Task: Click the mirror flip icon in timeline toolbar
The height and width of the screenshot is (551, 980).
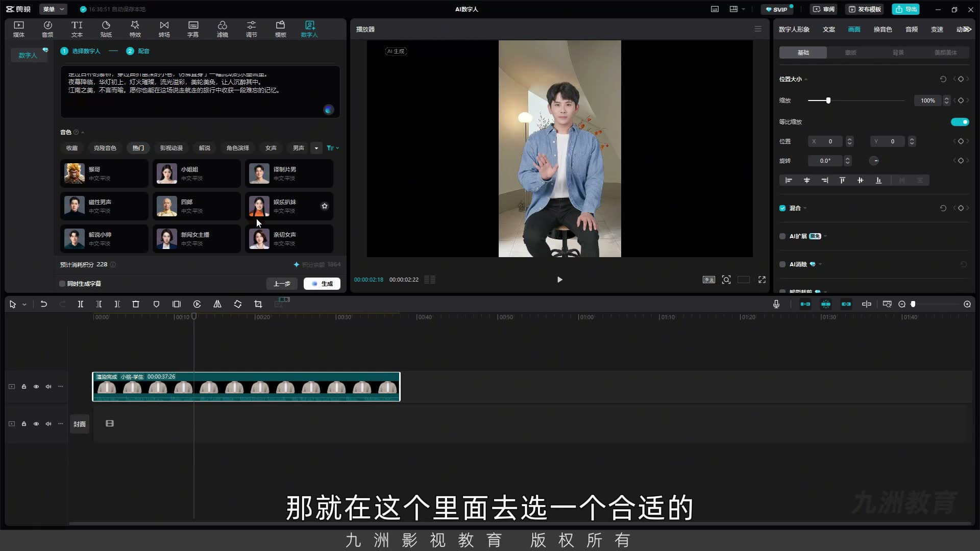Action: 217,304
